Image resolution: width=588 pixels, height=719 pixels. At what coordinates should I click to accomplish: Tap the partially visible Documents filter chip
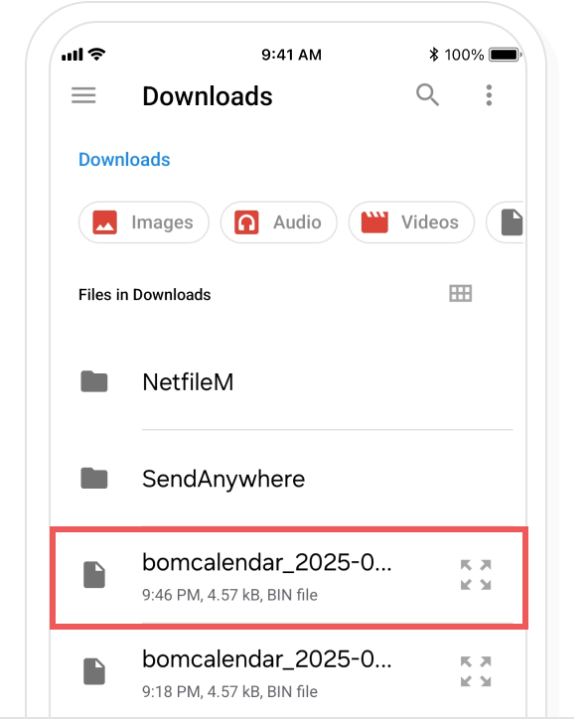(506, 222)
